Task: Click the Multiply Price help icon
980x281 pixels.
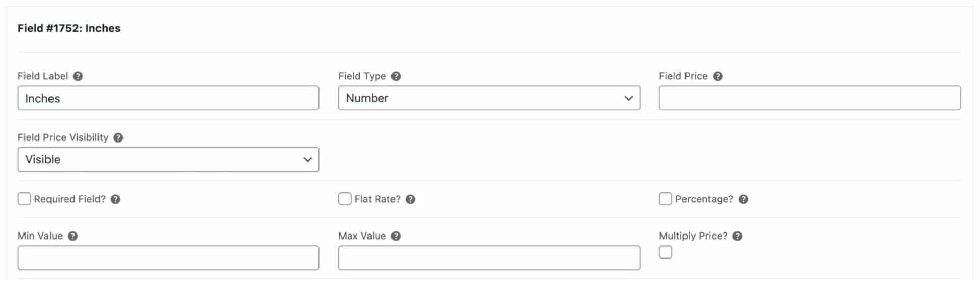Action: tap(738, 236)
